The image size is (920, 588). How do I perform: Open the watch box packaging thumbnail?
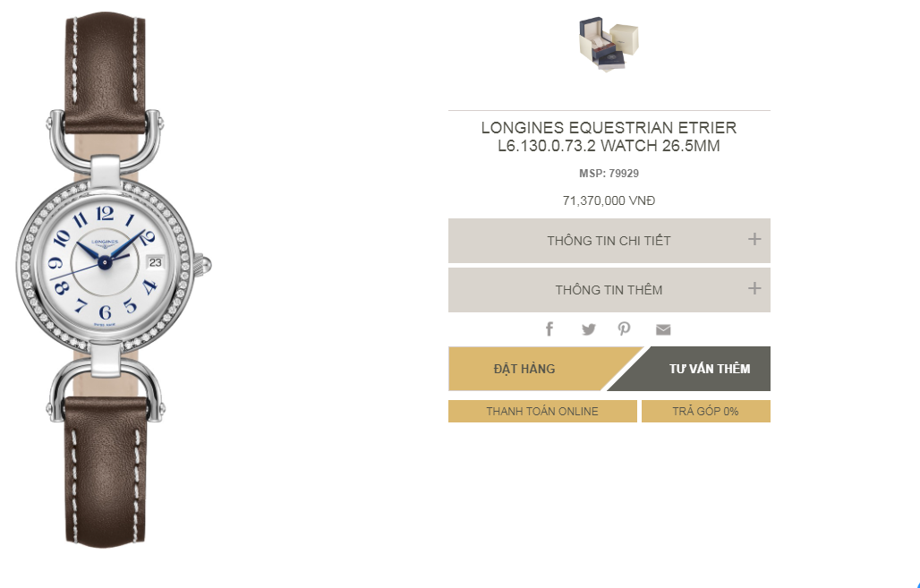pos(609,44)
